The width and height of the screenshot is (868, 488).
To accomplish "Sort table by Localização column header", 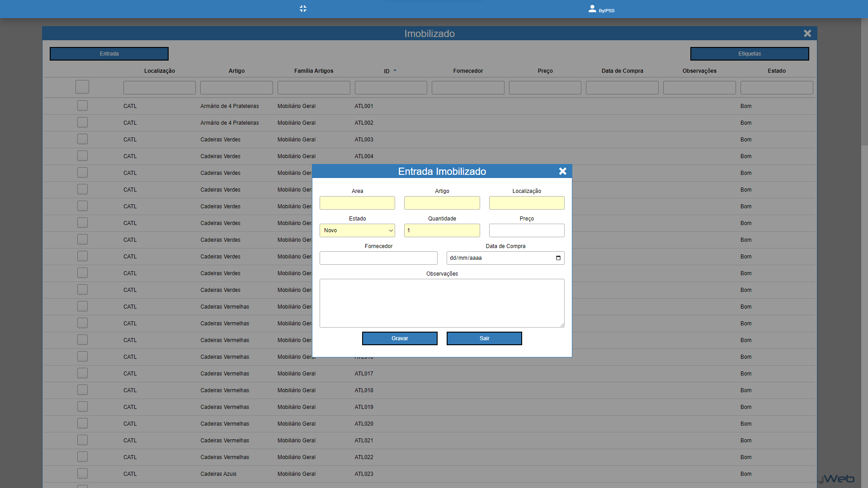I will [x=159, y=71].
